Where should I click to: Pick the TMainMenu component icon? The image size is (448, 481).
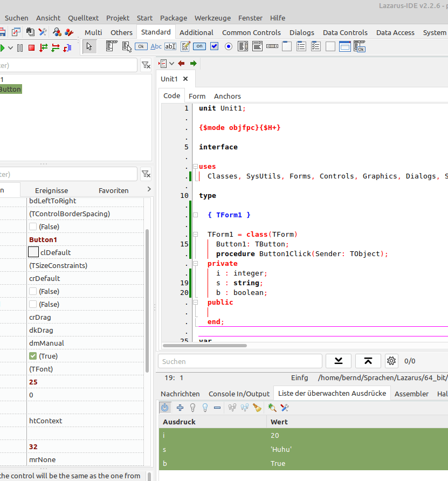click(112, 46)
